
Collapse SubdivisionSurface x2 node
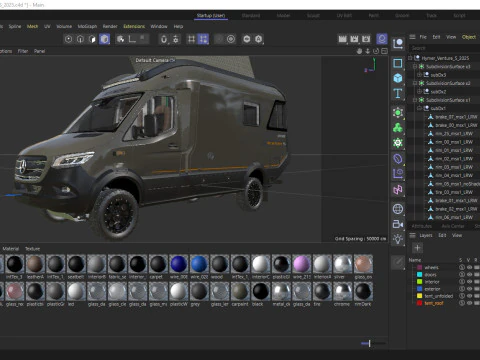click(415, 83)
